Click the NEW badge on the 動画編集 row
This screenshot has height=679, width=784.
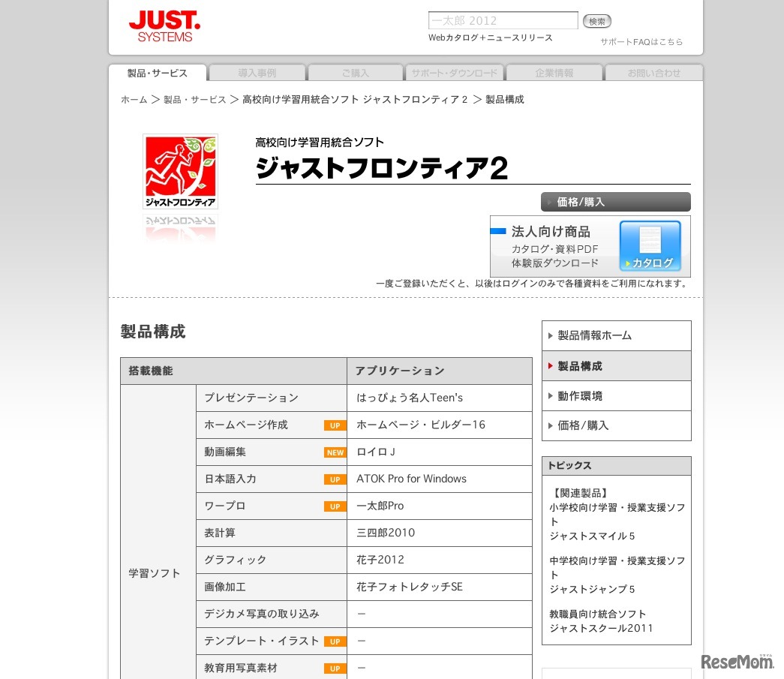point(335,452)
